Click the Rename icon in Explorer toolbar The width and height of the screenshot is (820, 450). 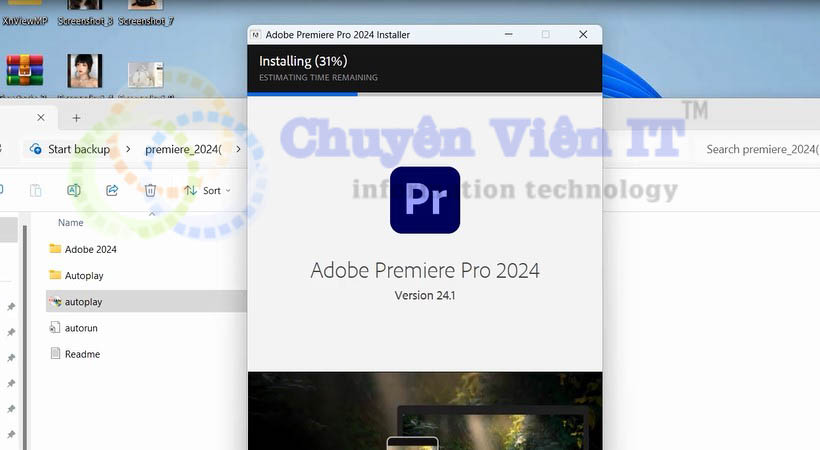(x=74, y=190)
